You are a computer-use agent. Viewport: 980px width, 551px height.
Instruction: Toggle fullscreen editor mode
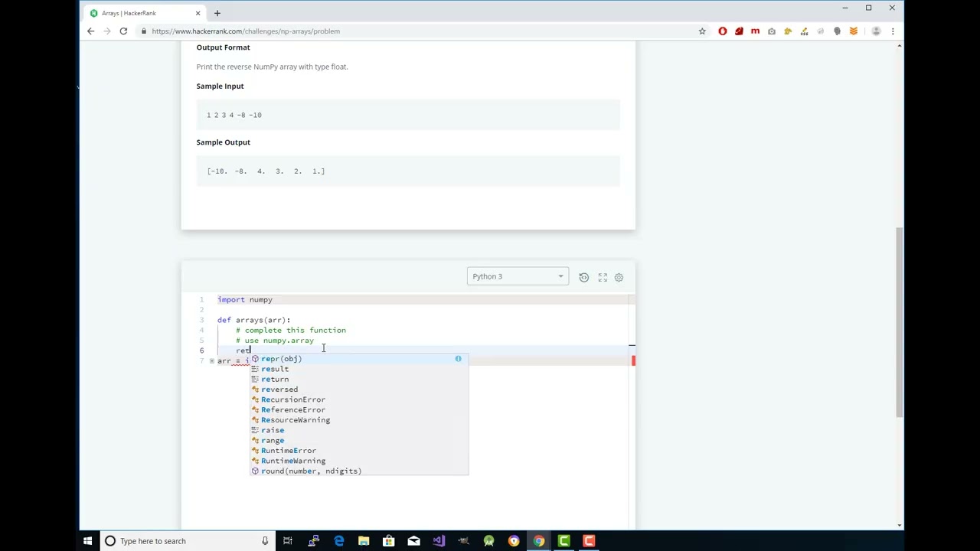[x=603, y=277]
